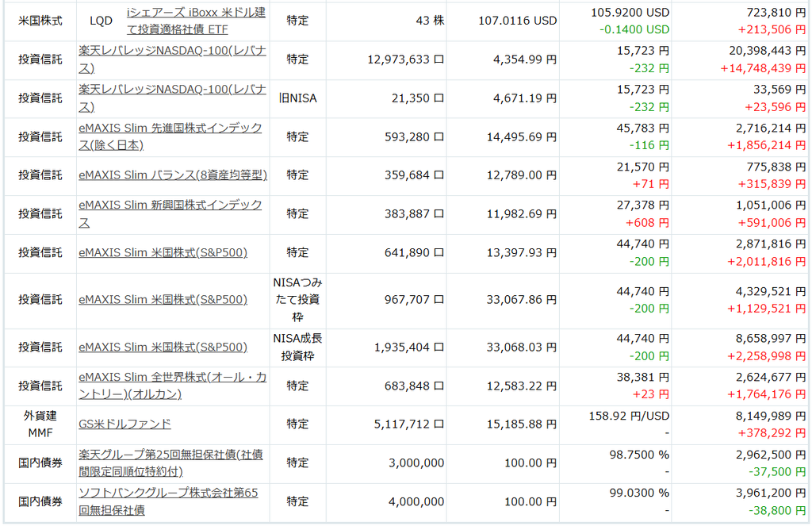
Task: Click the 593,280 口 quantity
Action: [x=414, y=136]
